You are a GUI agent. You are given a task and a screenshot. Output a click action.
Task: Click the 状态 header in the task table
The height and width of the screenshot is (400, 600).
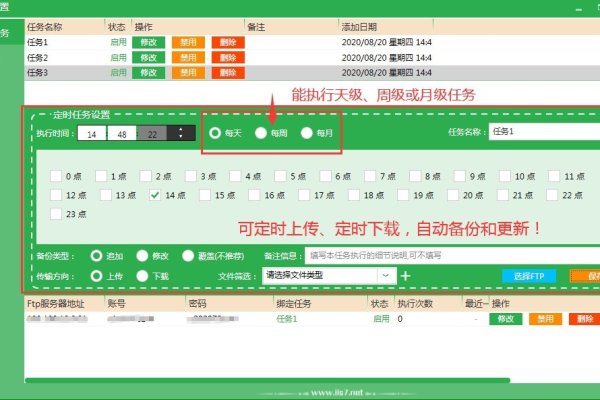click(x=116, y=27)
